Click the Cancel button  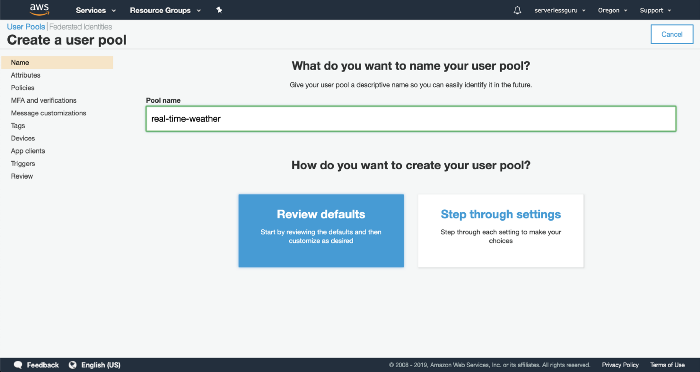(672, 34)
